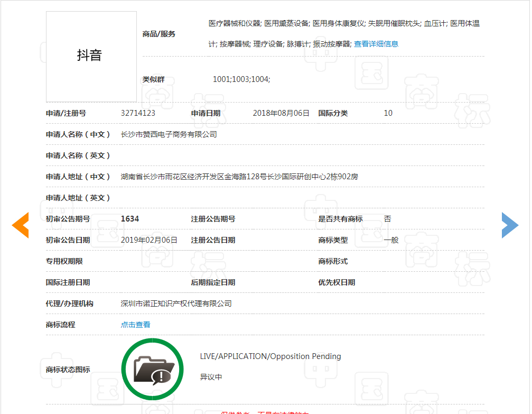The height and width of the screenshot is (414, 532).
Task: Click the 是否共有商标 label
Action: 340,219
